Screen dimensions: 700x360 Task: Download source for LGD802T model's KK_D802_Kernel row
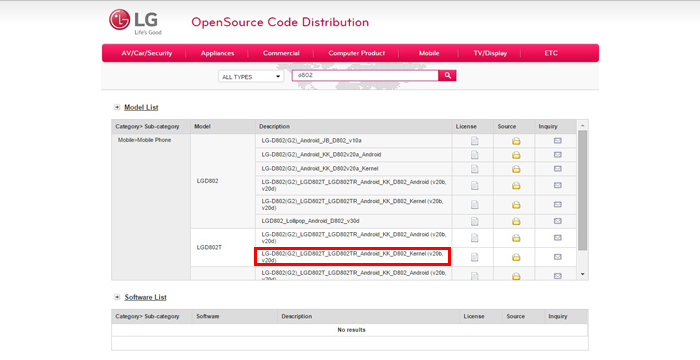pos(516,257)
